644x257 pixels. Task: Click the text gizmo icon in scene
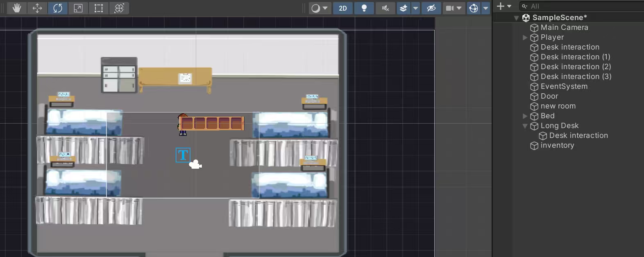183,155
